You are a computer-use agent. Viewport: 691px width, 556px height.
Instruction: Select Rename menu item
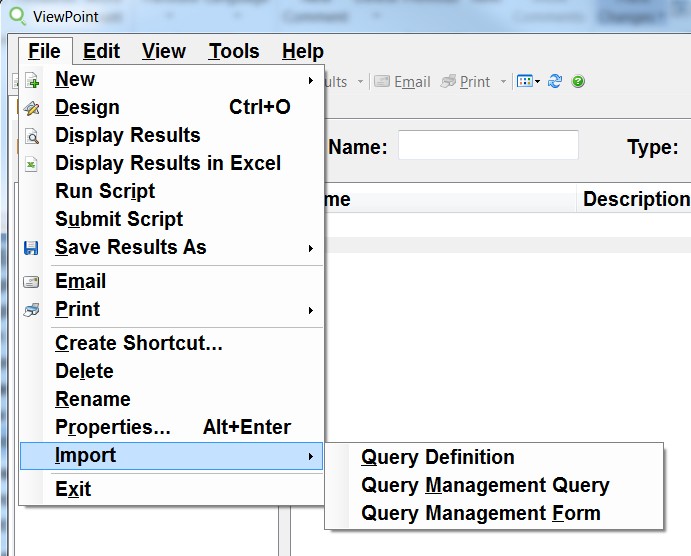click(172, 399)
